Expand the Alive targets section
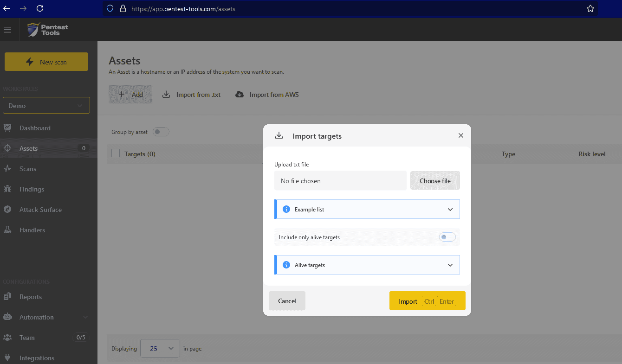 [x=450, y=265]
